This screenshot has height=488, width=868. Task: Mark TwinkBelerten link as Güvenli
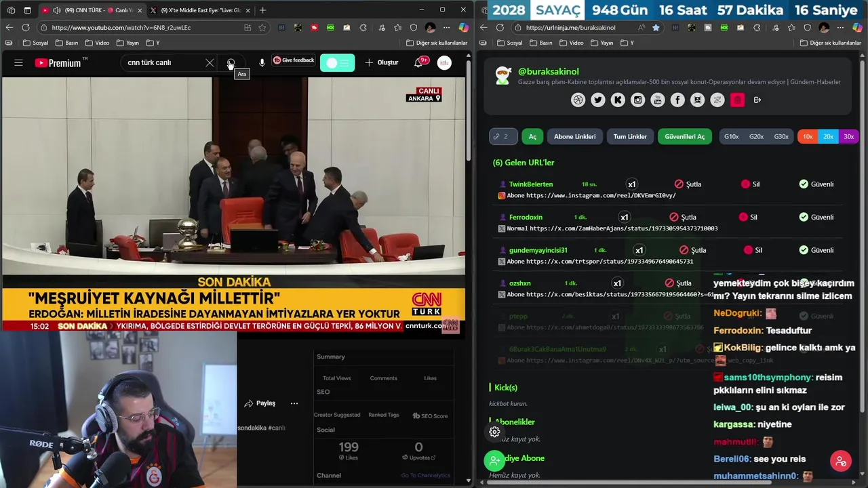point(816,184)
